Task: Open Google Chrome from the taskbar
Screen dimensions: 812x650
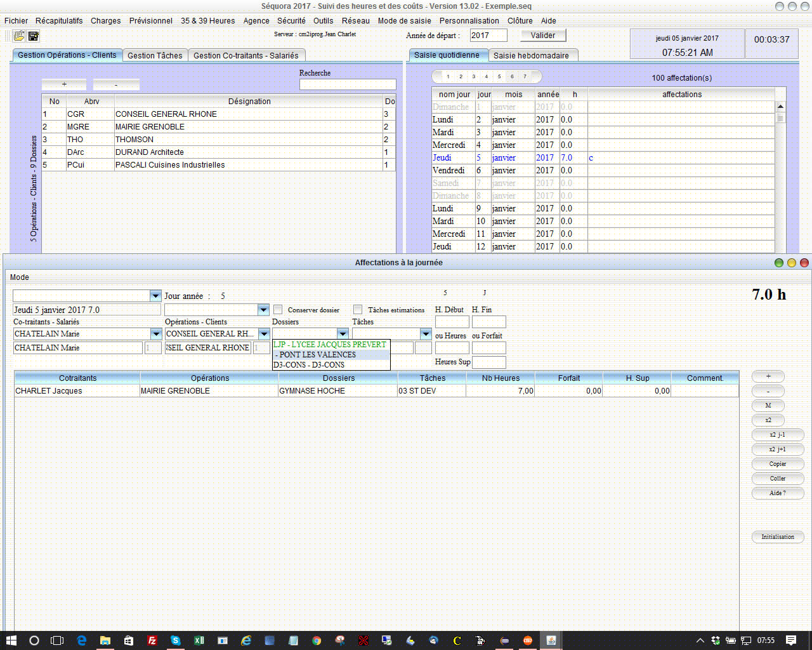Action: (317, 640)
